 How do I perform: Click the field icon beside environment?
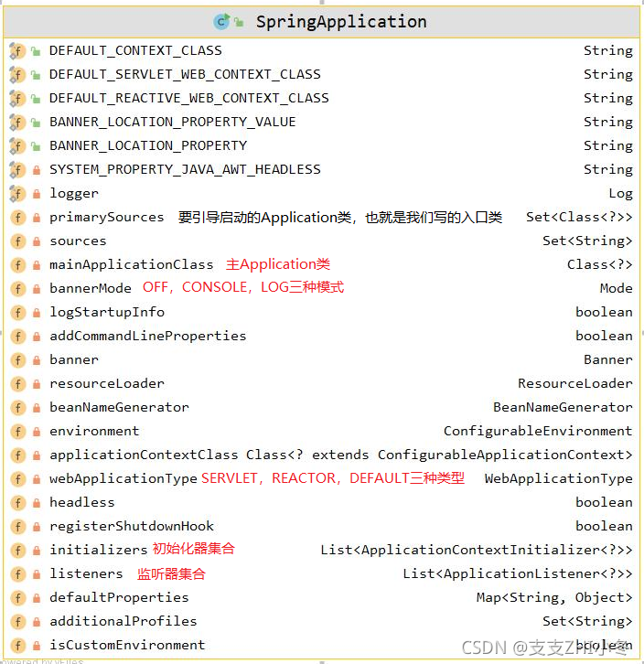(x=17, y=432)
